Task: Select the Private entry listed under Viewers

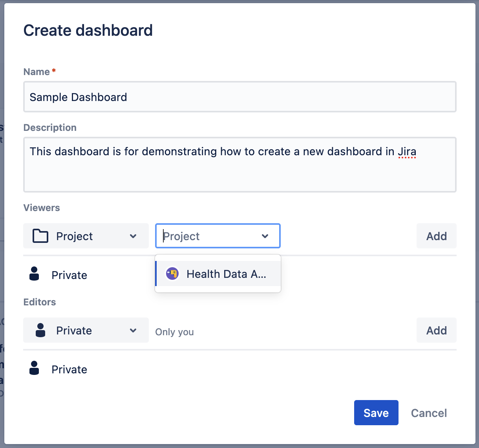Action: (x=69, y=275)
